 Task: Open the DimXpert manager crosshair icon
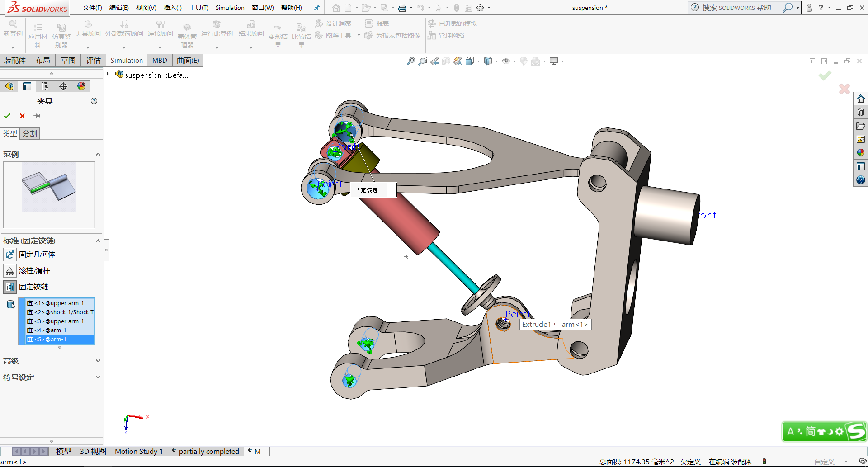(63, 86)
